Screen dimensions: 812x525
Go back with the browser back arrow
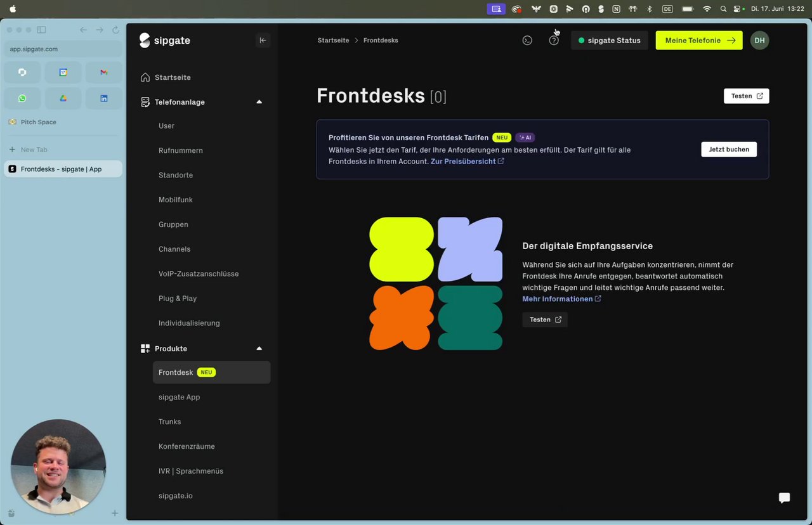coord(84,30)
